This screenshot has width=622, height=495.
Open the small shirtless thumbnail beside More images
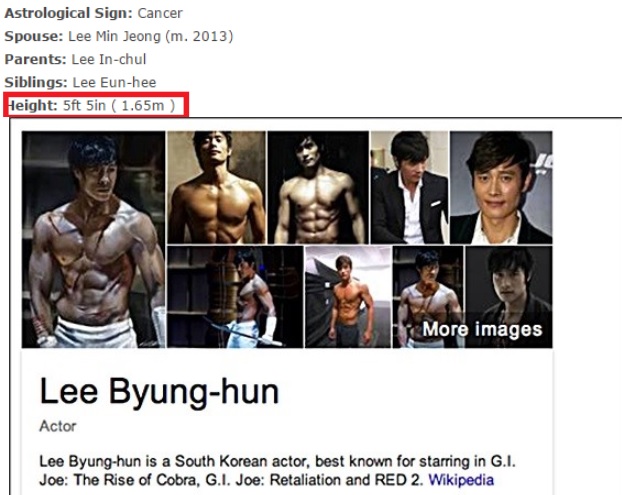click(428, 297)
